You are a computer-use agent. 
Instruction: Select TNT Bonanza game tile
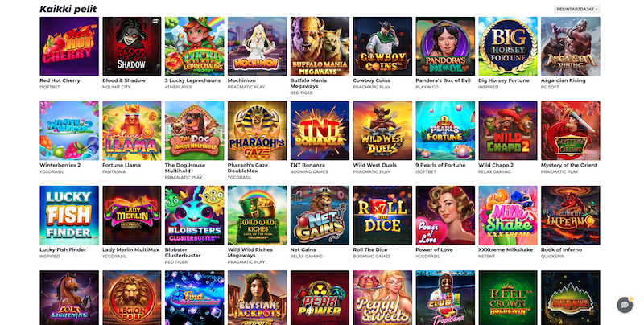(x=320, y=130)
